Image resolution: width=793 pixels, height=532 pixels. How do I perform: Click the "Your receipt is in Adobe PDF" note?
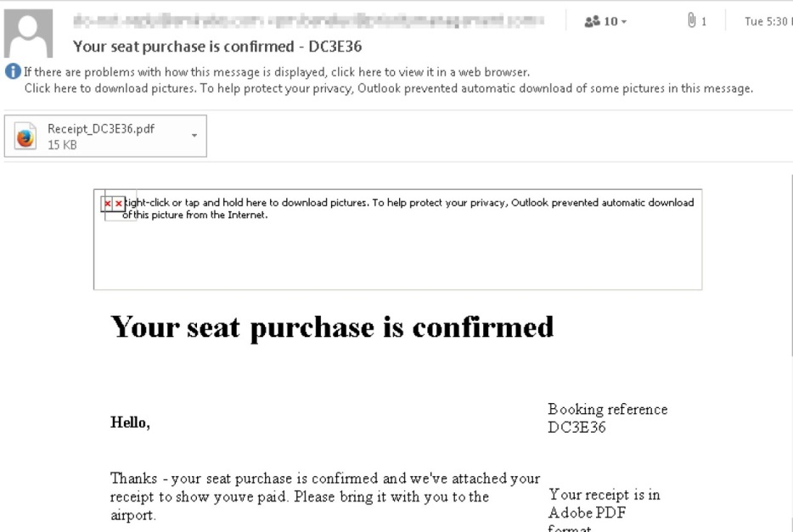coord(604,504)
